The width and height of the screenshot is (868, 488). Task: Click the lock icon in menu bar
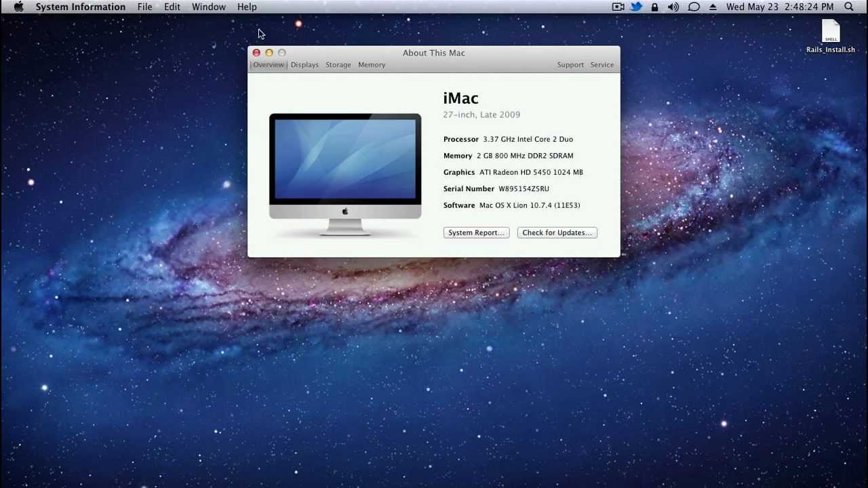(x=654, y=7)
